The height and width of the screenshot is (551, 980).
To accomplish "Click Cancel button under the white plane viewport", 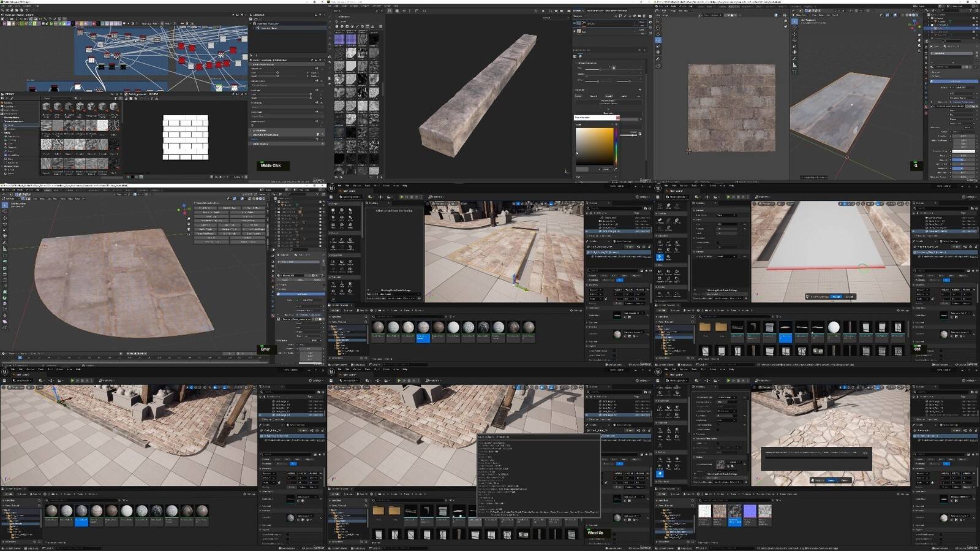I will [849, 297].
